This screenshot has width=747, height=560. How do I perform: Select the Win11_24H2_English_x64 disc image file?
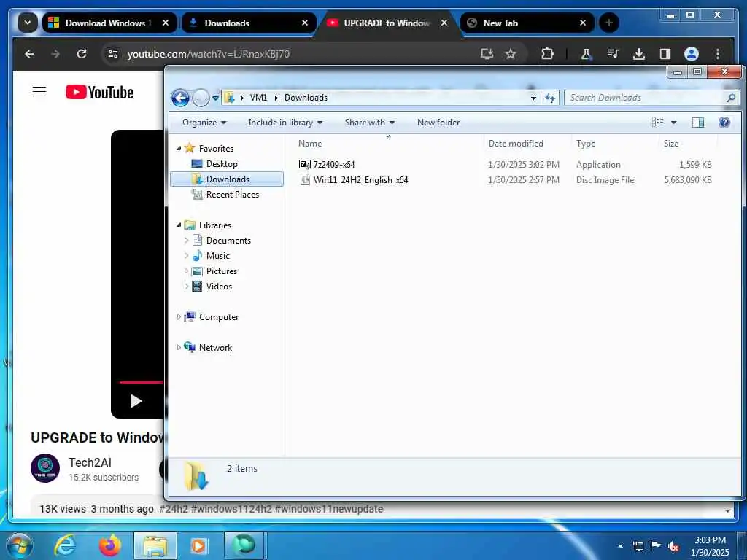tap(360, 180)
